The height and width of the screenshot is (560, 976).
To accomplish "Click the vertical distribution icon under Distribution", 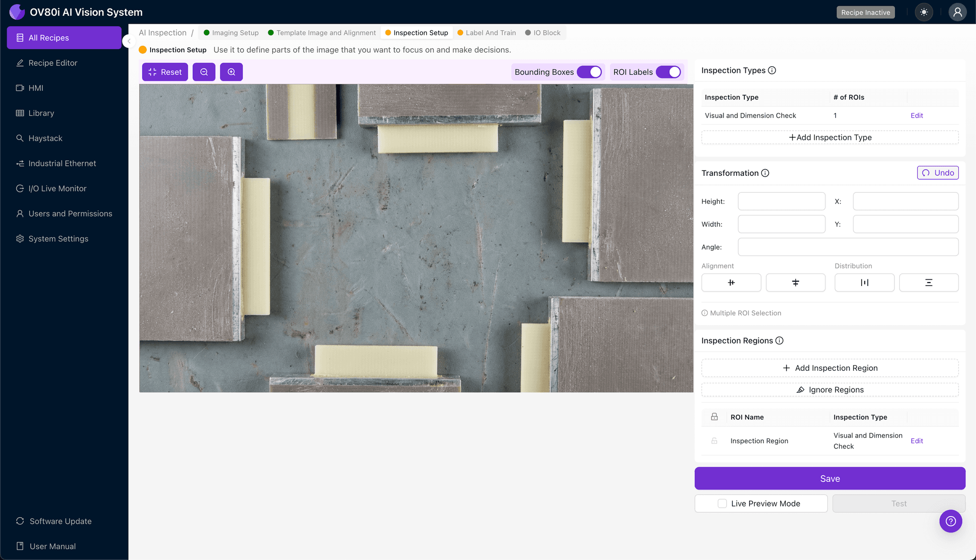I will click(928, 282).
